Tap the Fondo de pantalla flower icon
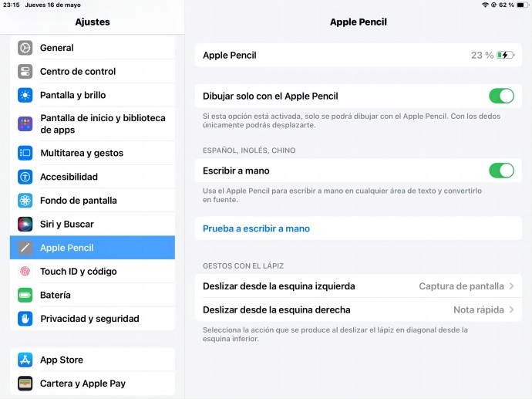Screen dimensions: 532x399 coord(25,201)
